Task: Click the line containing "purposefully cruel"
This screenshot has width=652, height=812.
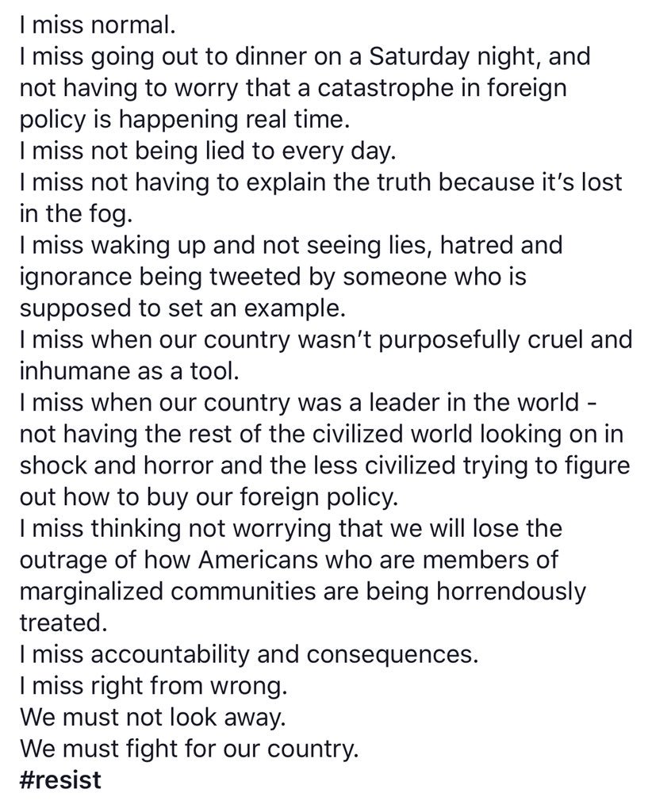Action: [325, 339]
